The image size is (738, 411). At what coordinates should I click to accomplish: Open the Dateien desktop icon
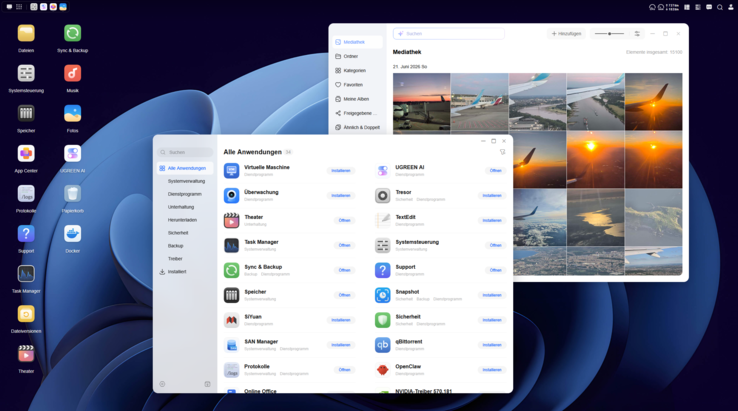(x=26, y=33)
